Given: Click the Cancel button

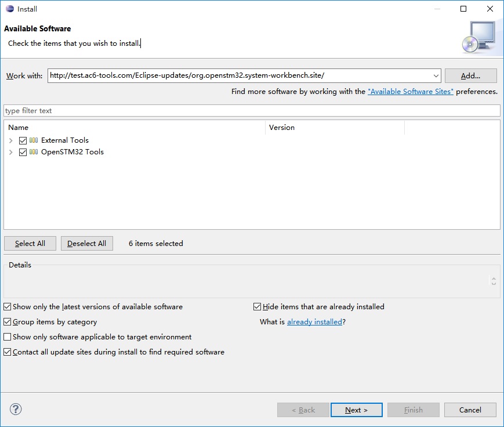Looking at the screenshot, I should 470,410.
